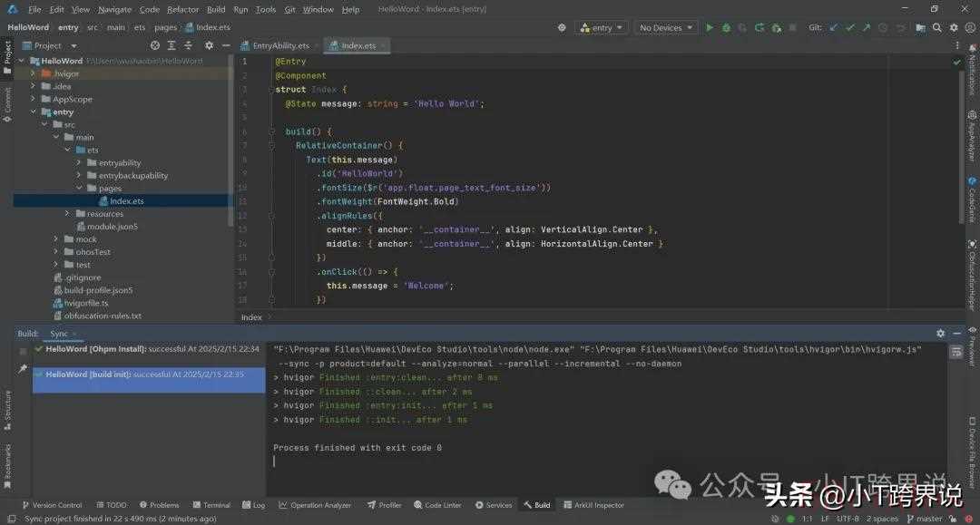The width and height of the screenshot is (980, 525).
Task: Select HelloWord Ohpm Install build result
Action: coord(149,350)
